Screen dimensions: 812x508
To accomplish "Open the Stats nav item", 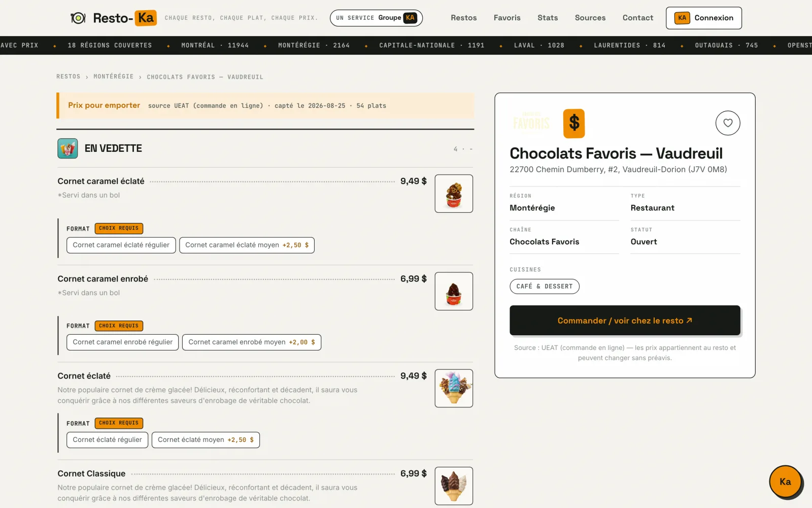I will tap(548, 18).
